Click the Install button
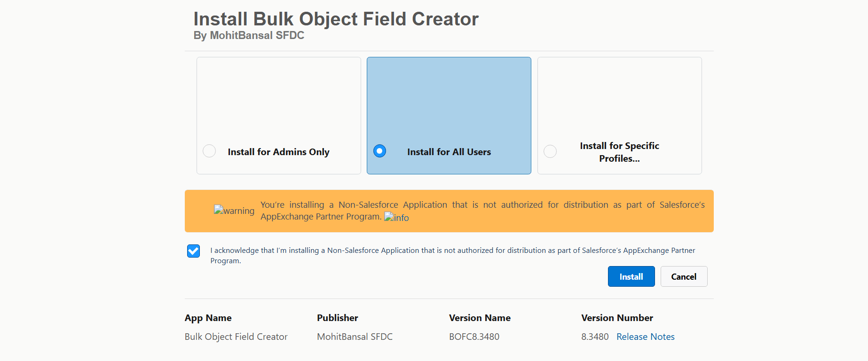Viewport: 868px width, 361px height. click(631, 276)
